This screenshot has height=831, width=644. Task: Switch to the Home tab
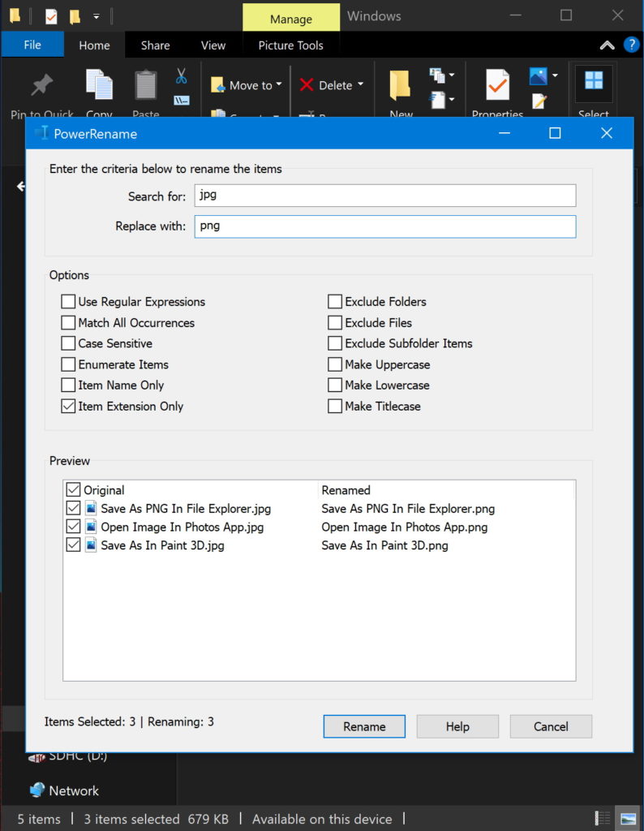click(94, 45)
